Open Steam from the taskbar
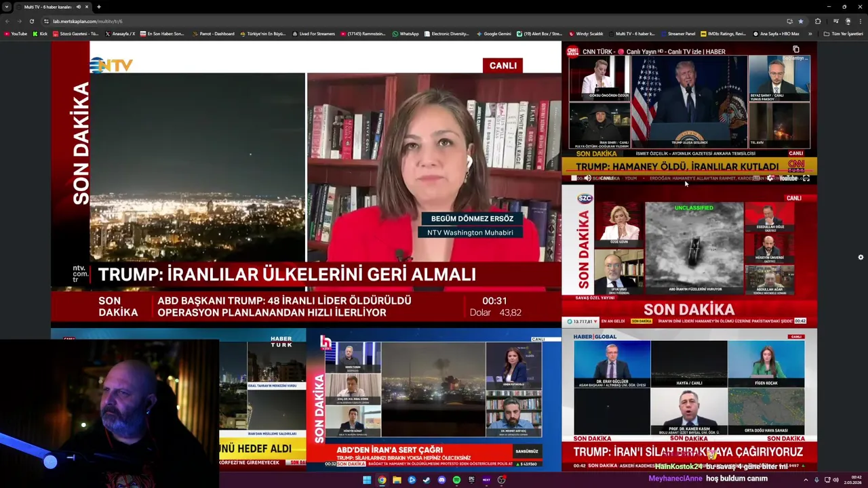 427,480
